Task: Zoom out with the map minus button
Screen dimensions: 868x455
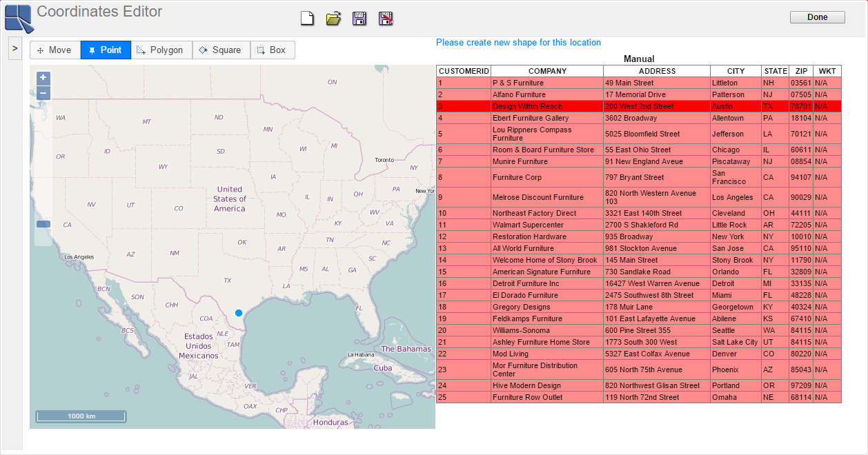Action: click(43, 93)
